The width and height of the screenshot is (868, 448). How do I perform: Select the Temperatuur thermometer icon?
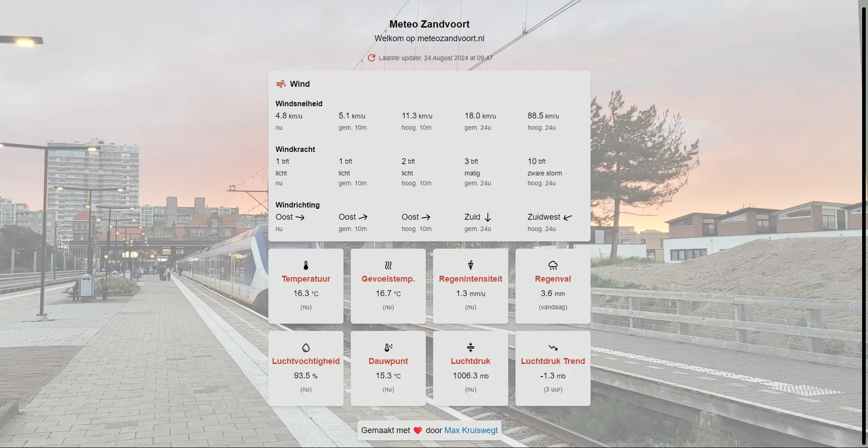306,265
